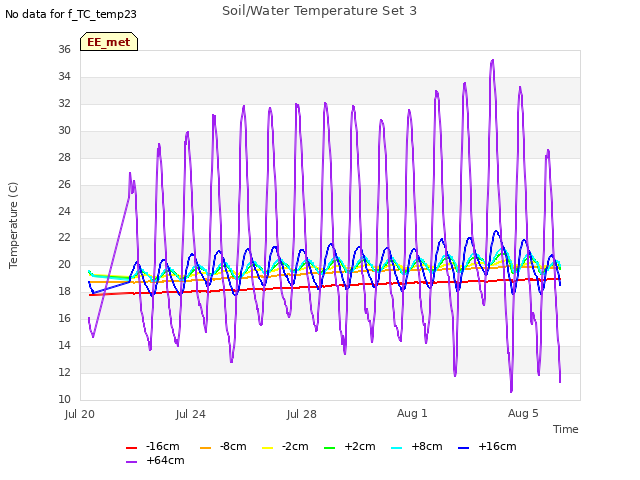Viewport: 640px width, 480px height.
Task: Click the 10 y-axis tick label
Action: coord(64,399)
